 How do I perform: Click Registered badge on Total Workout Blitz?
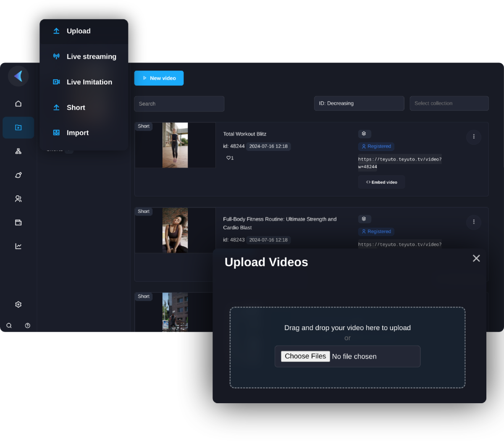click(x=376, y=147)
